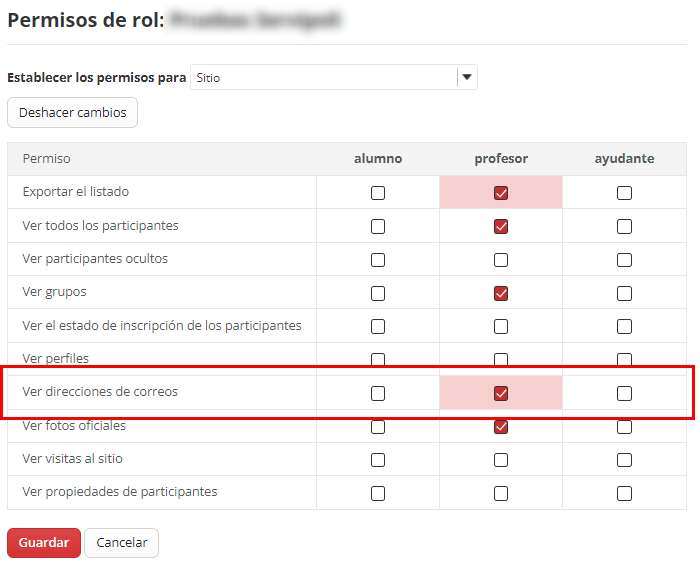700x566 pixels.
Task: Enable alumno for Exportar el listado
Action: pos(378,193)
